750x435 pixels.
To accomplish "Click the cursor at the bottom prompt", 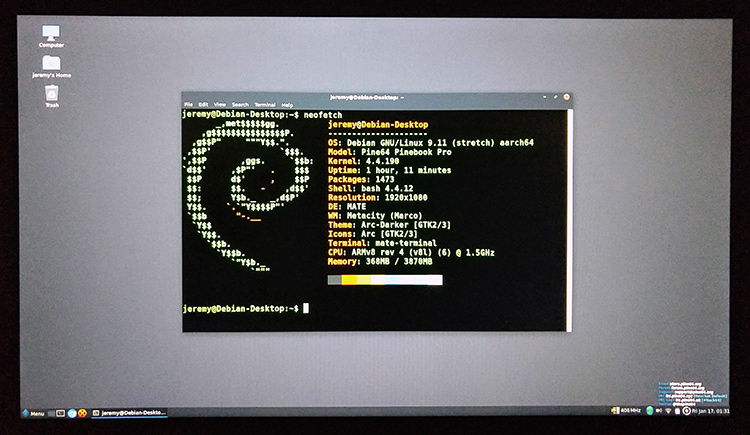I will coord(306,308).
